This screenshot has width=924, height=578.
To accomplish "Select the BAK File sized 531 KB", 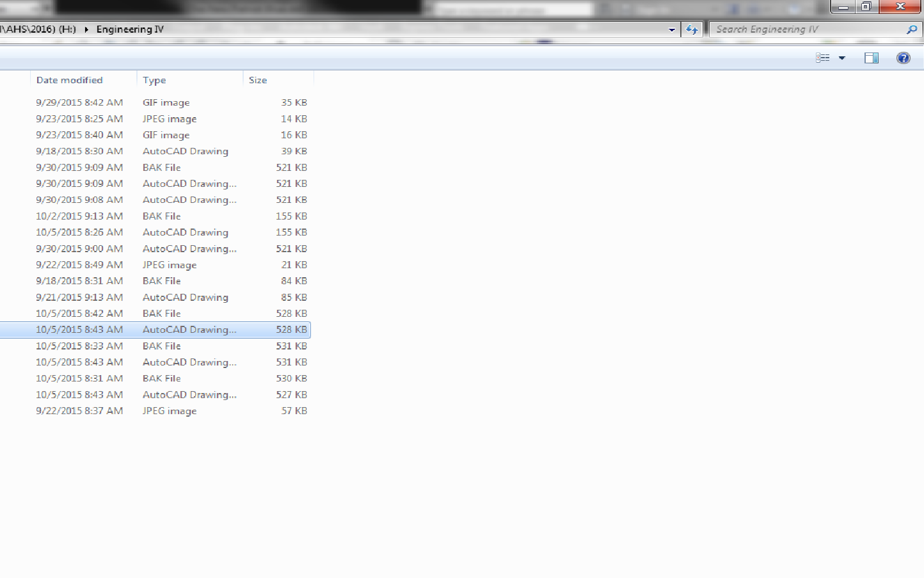I will 155,346.
